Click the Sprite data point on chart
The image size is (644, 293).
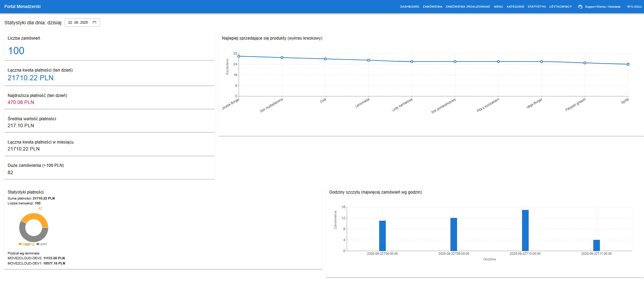pos(628,64)
